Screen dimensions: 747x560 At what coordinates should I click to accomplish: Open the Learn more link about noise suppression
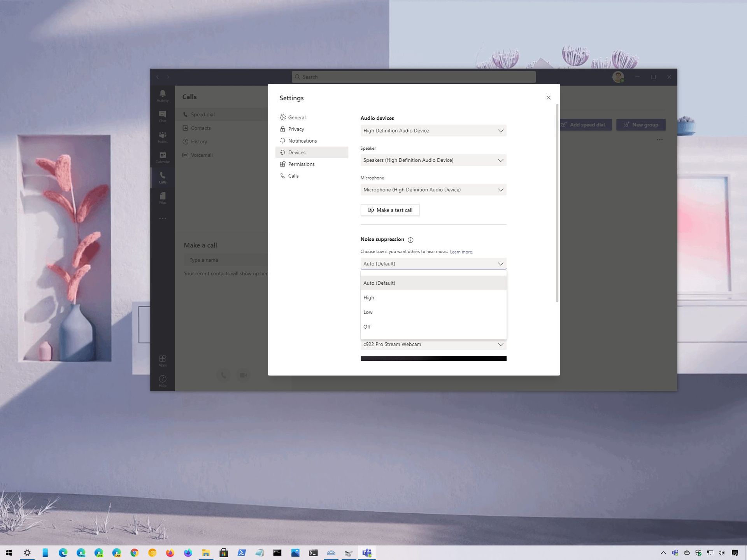[461, 252]
